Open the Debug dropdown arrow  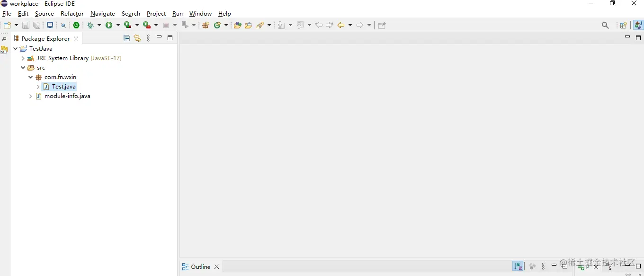(99, 25)
